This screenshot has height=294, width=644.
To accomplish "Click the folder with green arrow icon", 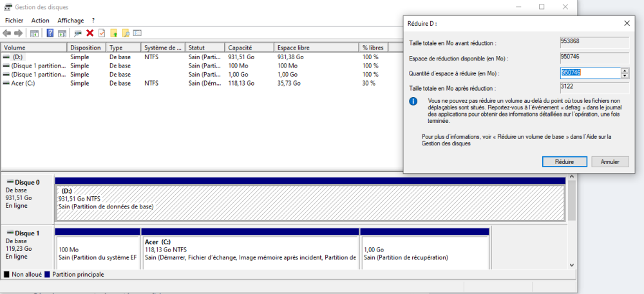I will tap(114, 33).
